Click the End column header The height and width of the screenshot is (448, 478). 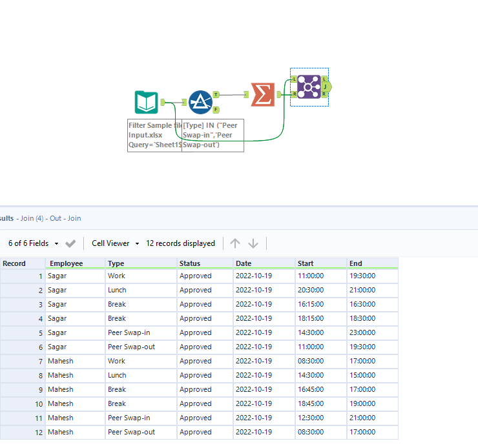pyautogui.click(x=373, y=263)
